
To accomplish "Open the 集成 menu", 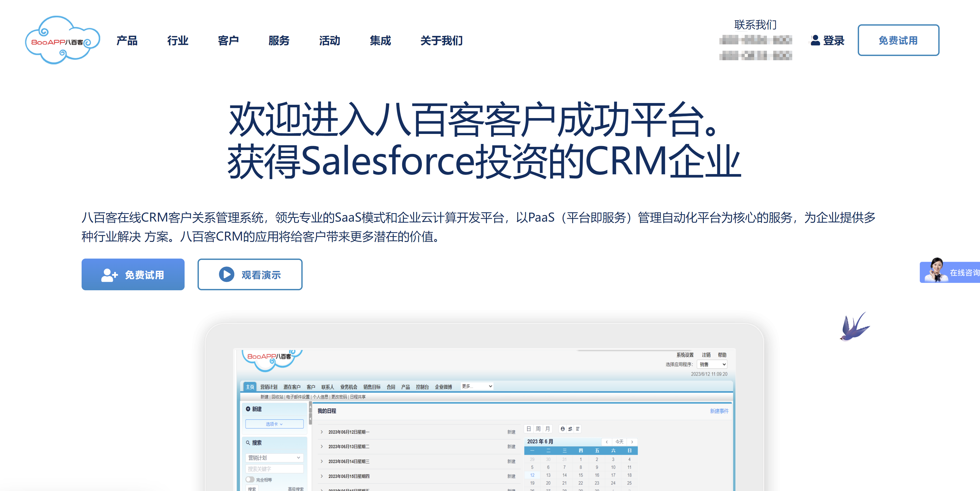I will [x=380, y=40].
